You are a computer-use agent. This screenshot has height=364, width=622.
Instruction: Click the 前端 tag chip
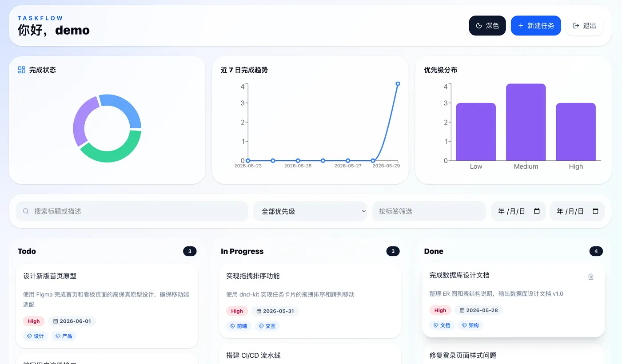click(x=239, y=326)
